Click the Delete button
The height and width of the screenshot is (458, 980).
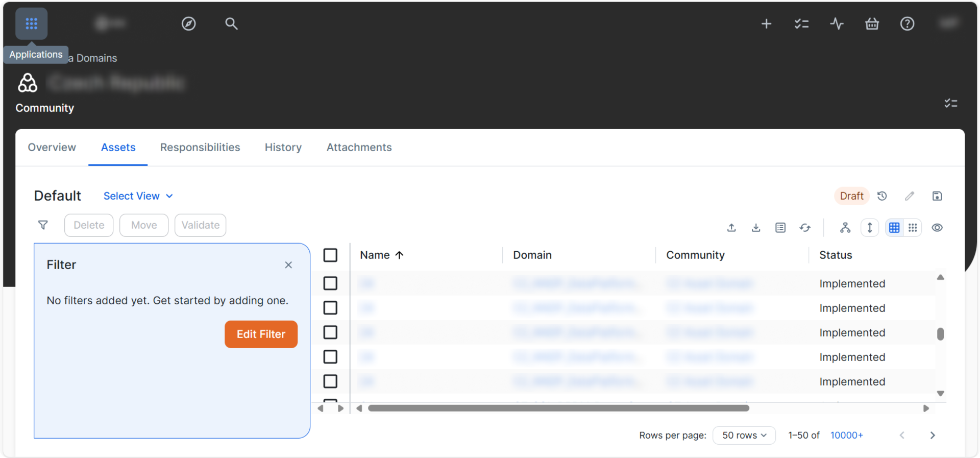89,225
